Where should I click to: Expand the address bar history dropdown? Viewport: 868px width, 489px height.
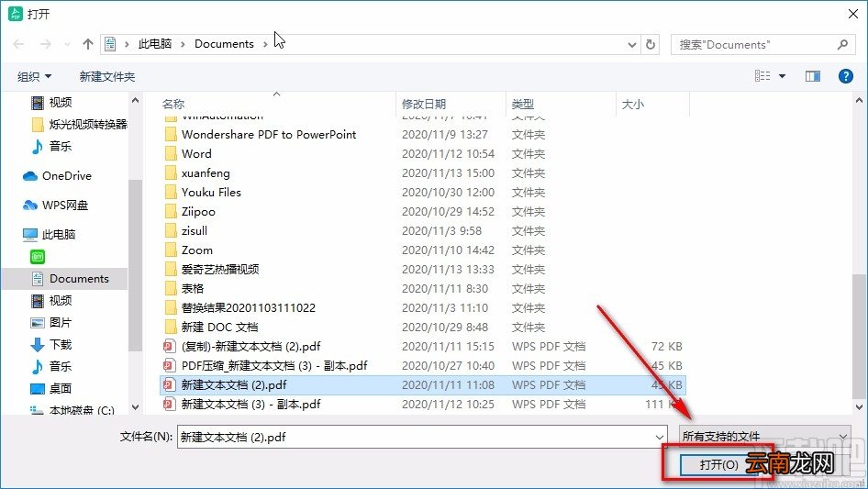pos(631,44)
